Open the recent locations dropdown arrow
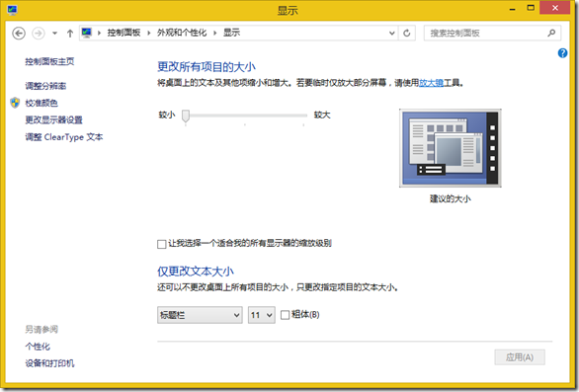Screen dimensions: 579x392 click(x=54, y=34)
